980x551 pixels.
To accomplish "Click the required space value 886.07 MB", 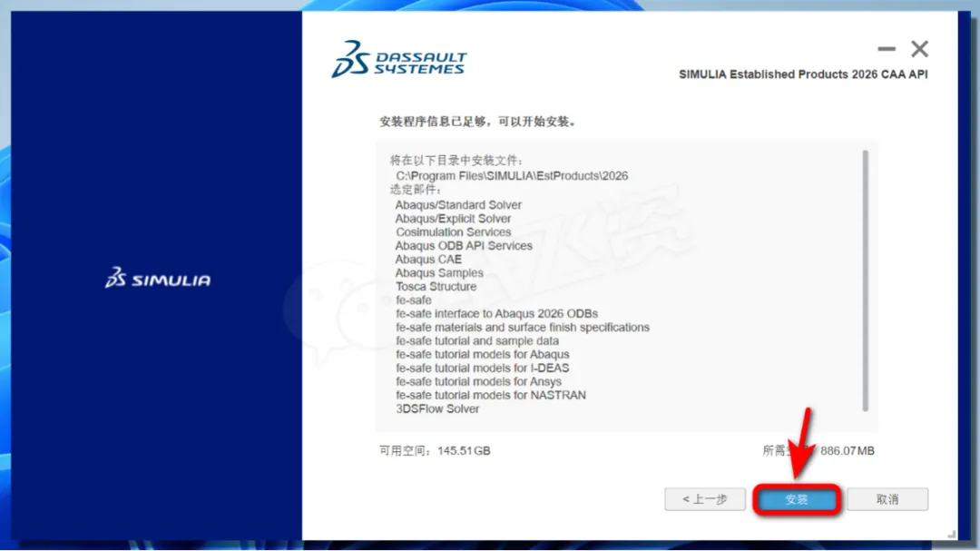I will (x=847, y=451).
